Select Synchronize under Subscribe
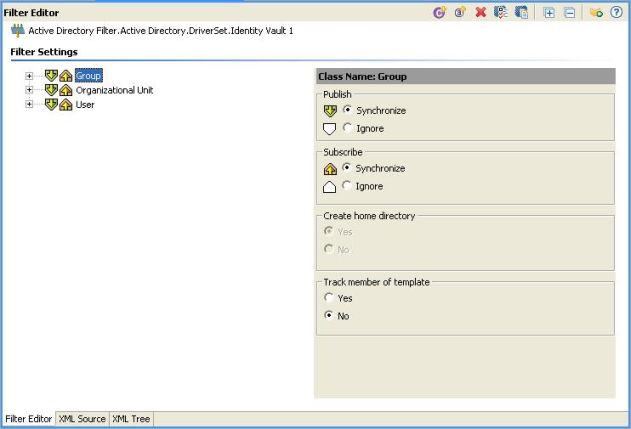Screen dimensions: 631x429 tap(346, 167)
